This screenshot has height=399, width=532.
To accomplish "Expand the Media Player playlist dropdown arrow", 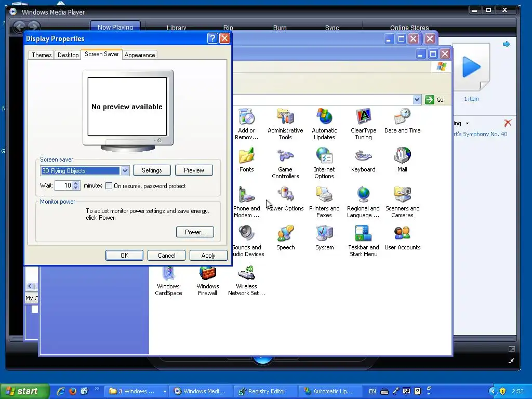I will pyautogui.click(x=467, y=124).
